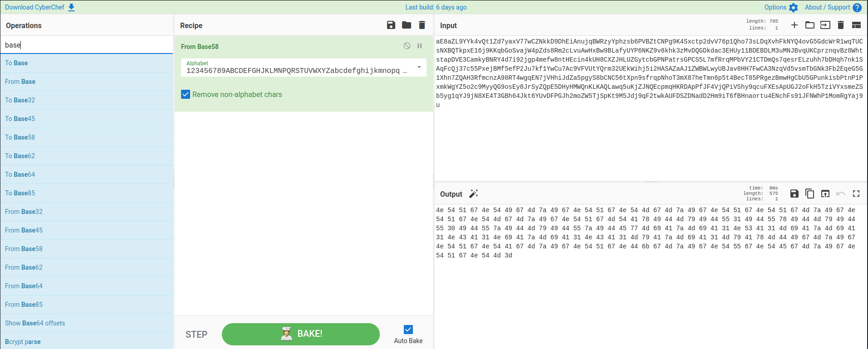The height and width of the screenshot is (349, 868).
Task: Save the current recipe
Action: [391, 25]
